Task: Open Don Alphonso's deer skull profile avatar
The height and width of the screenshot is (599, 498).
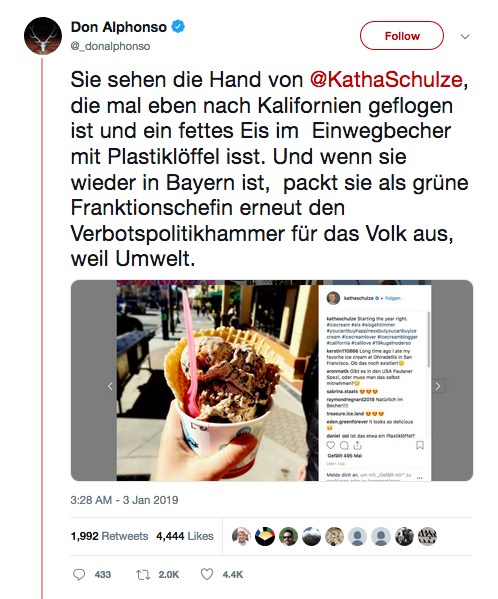Action: [43, 36]
